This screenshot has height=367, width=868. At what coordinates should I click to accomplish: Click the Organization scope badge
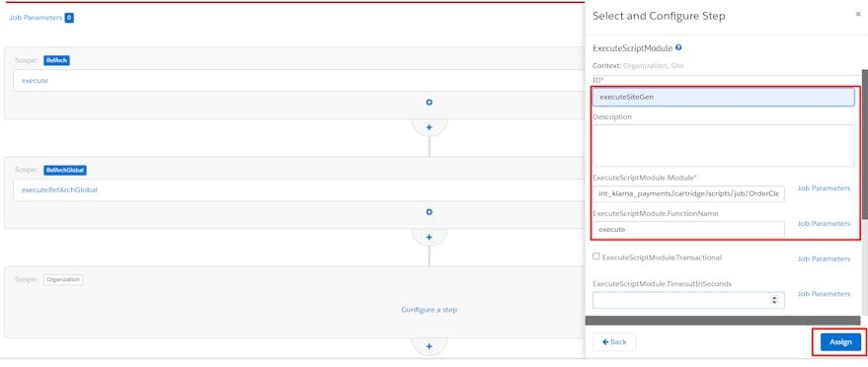click(x=63, y=279)
